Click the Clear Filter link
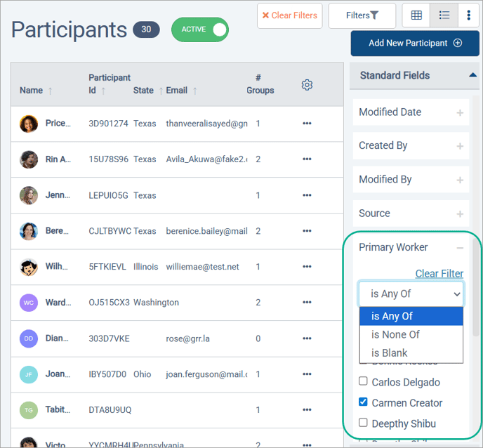The image size is (483, 448). point(439,274)
